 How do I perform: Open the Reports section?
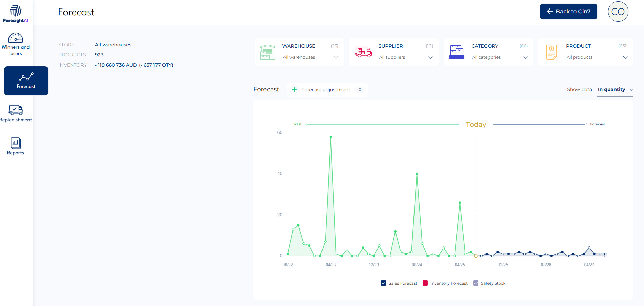point(15,146)
